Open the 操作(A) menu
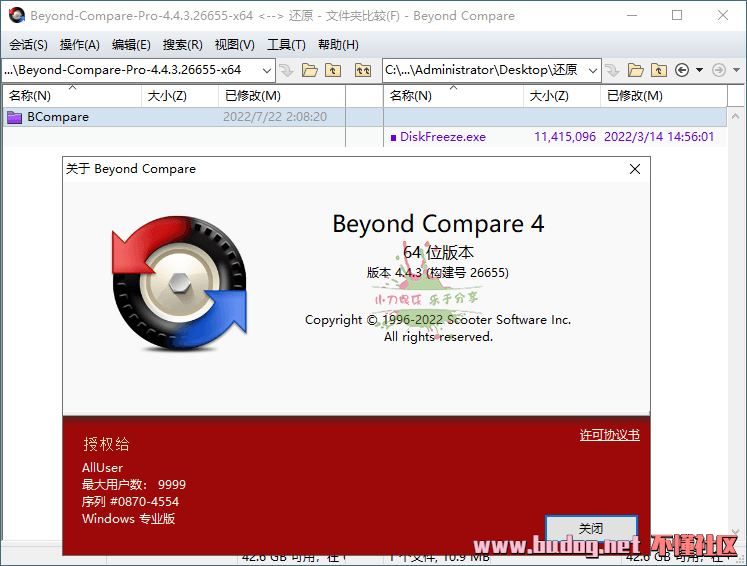This screenshot has height=566, width=747. pyautogui.click(x=80, y=45)
